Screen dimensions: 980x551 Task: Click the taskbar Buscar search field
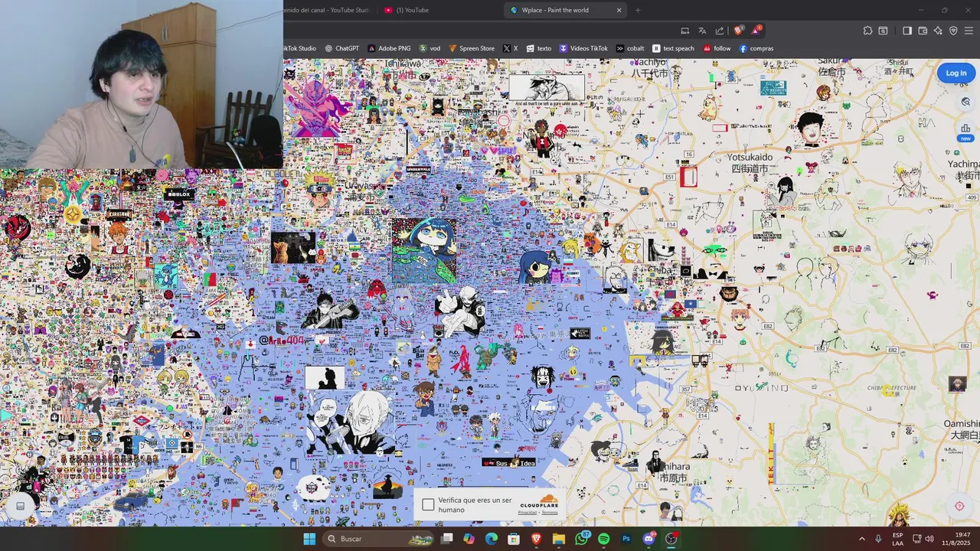click(380, 539)
